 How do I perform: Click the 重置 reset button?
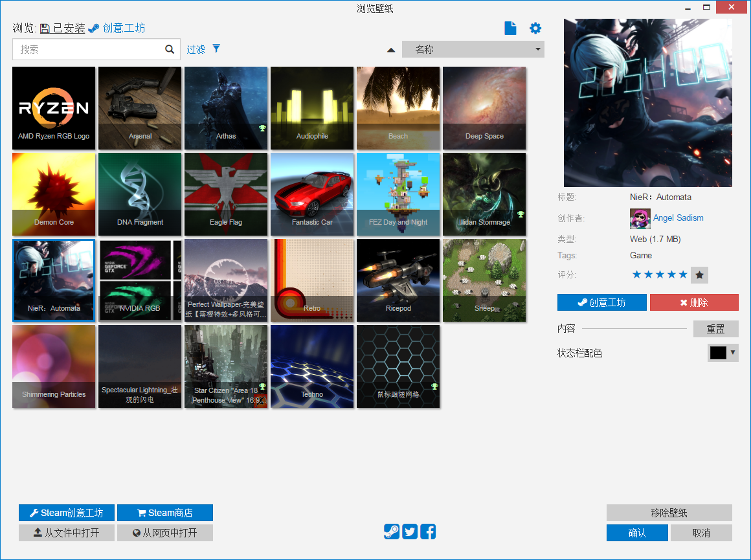tap(715, 329)
